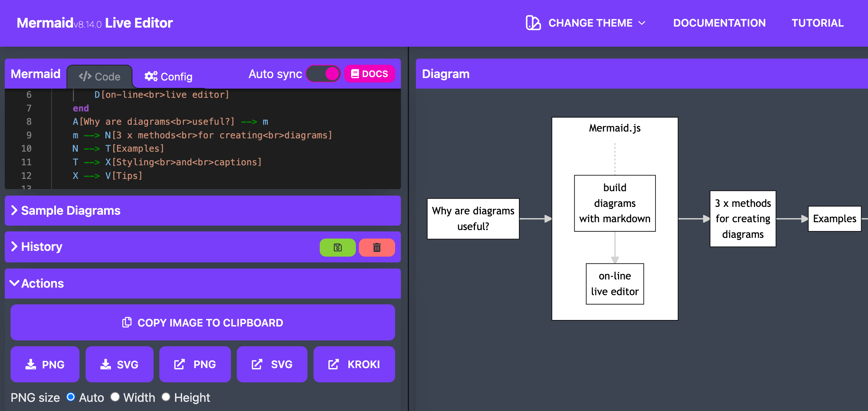Expand the Sample Diagrams section

coord(203,211)
